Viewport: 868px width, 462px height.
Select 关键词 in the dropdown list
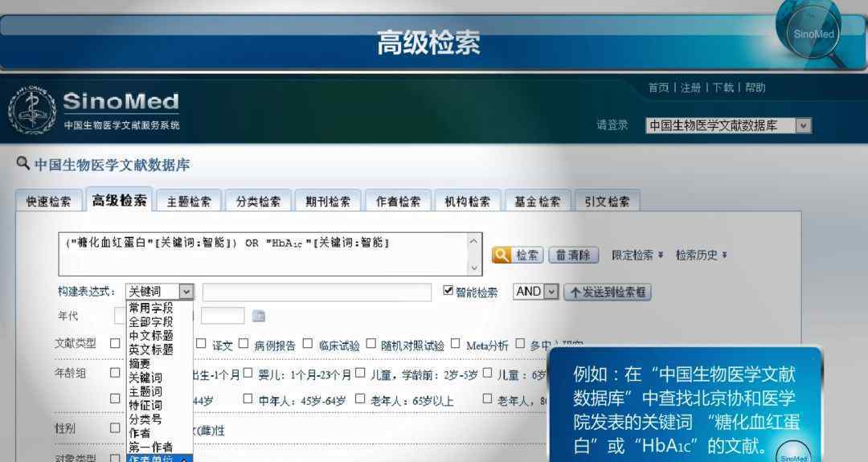click(145, 378)
